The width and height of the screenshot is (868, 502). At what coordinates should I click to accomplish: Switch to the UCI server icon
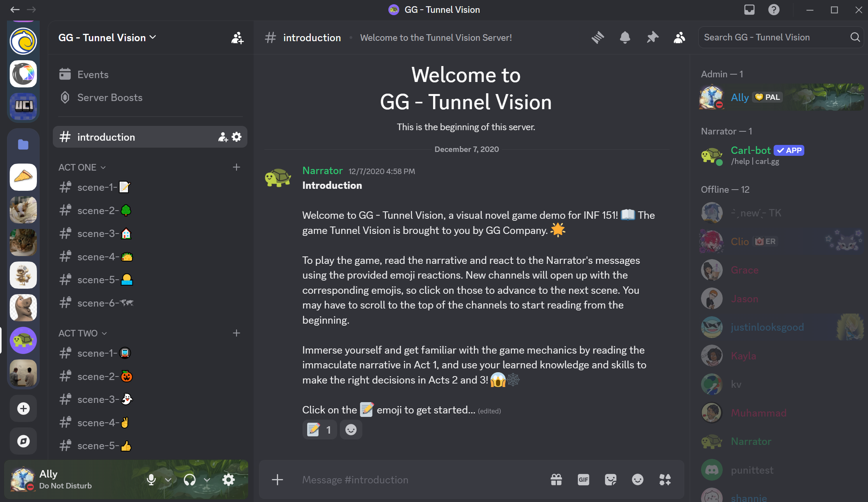coord(23,106)
